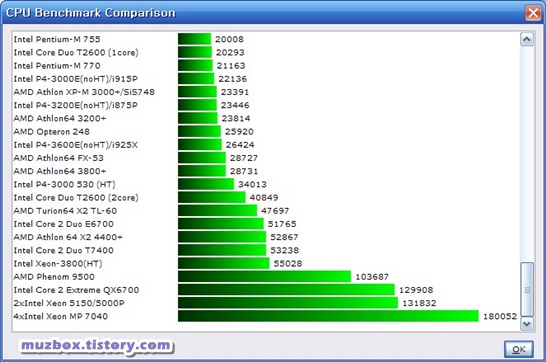Viewport: 546px width, 362px height.
Task: Click the Intel Core 2 Duo E6700 bar
Action: click(x=221, y=224)
